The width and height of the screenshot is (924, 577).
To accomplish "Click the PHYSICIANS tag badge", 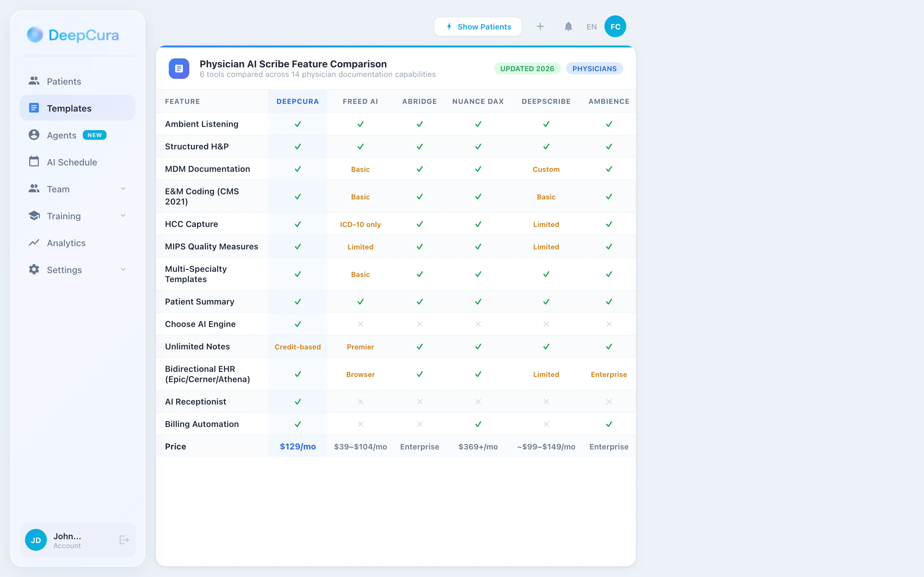I will point(594,69).
